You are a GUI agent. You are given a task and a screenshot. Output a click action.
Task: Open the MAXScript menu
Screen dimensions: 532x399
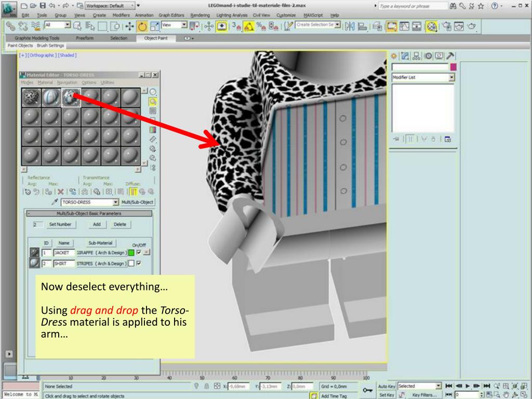[313, 15]
